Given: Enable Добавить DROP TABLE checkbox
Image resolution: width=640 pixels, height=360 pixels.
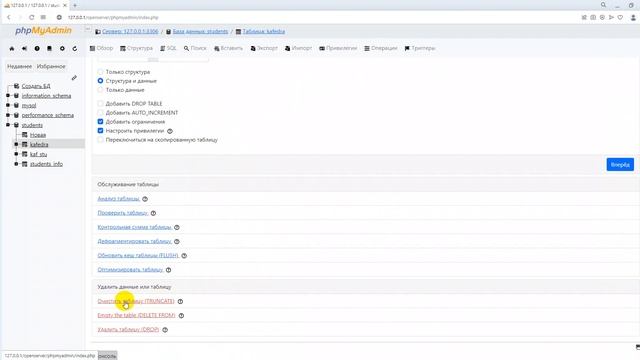Looking at the screenshot, I should [100, 104].
